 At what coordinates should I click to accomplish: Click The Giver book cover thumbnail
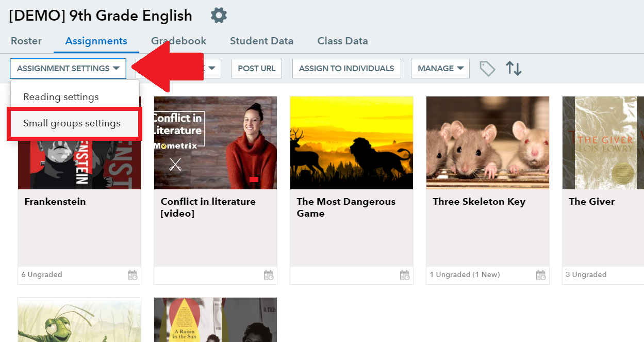point(603,143)
